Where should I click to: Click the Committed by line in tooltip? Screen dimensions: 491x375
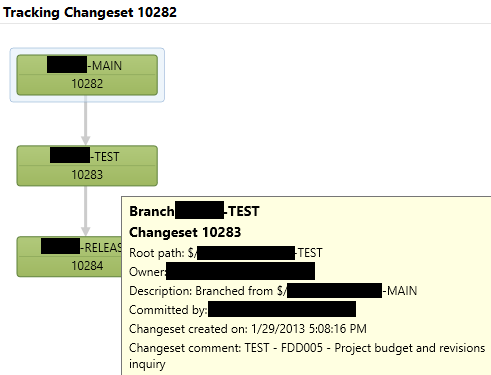point(242,310)
